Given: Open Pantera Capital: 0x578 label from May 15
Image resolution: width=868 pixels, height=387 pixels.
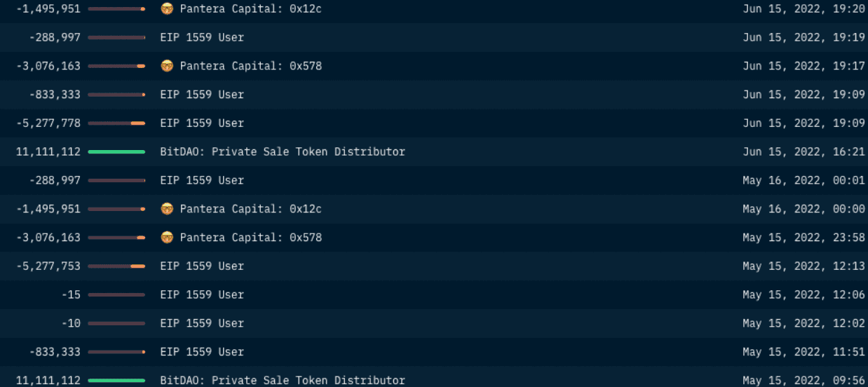Looking at the screenshot, I should coord(250,238).
